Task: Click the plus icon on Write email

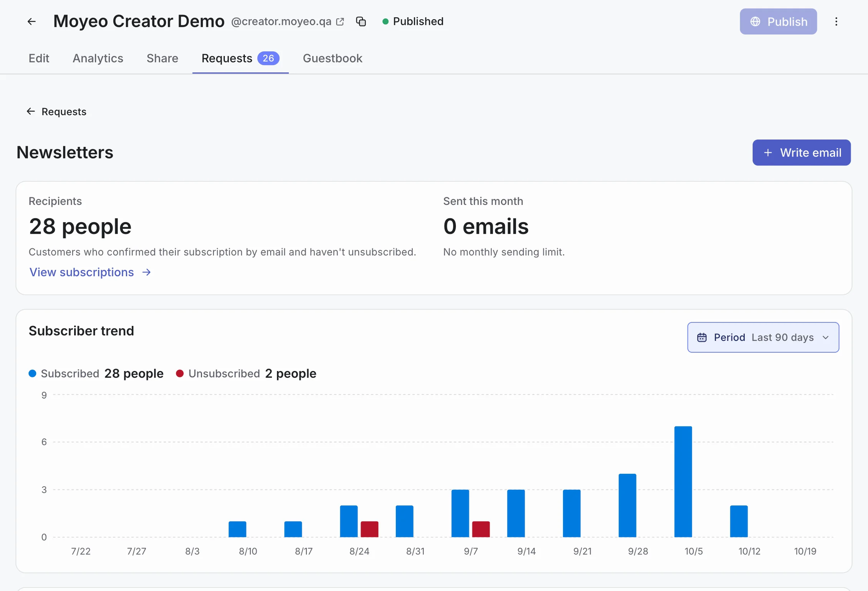Action: [767, 153]
